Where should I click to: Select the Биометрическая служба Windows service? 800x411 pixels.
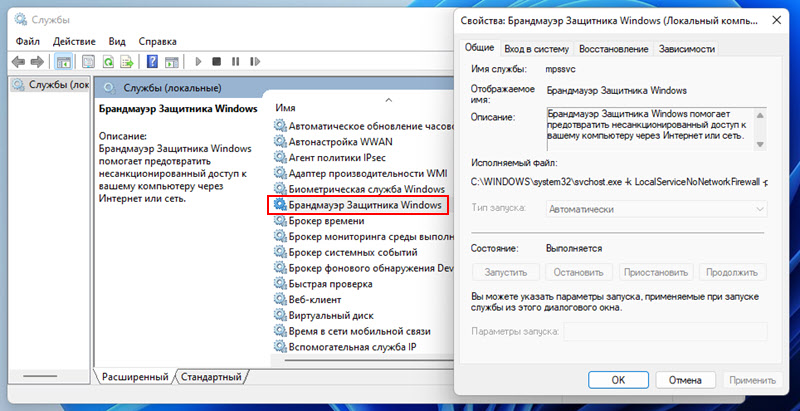tap(366, 189)
